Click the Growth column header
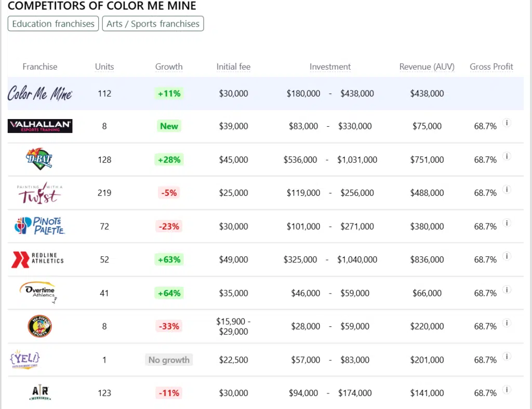 point(169,67)
